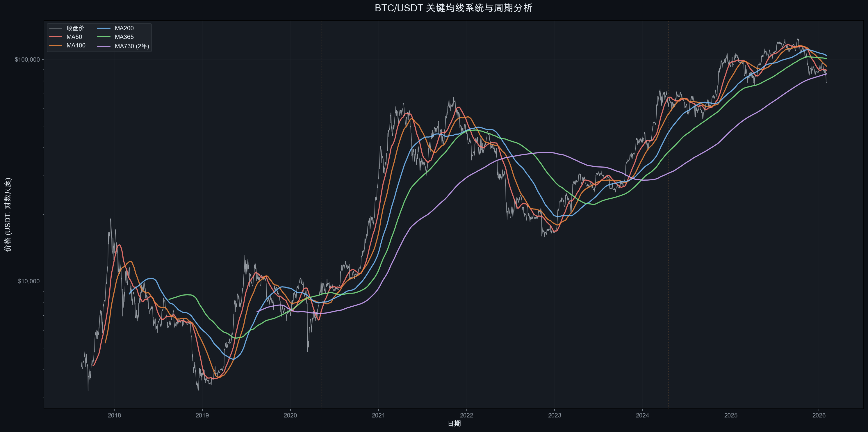
Task: Click the 收盘价 gray legend line swatch
Action: 56,28
